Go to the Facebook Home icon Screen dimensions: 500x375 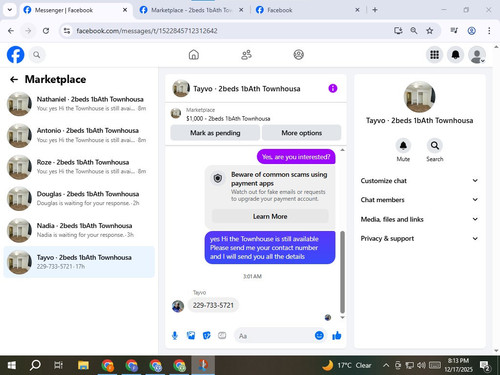pos(194,55)
